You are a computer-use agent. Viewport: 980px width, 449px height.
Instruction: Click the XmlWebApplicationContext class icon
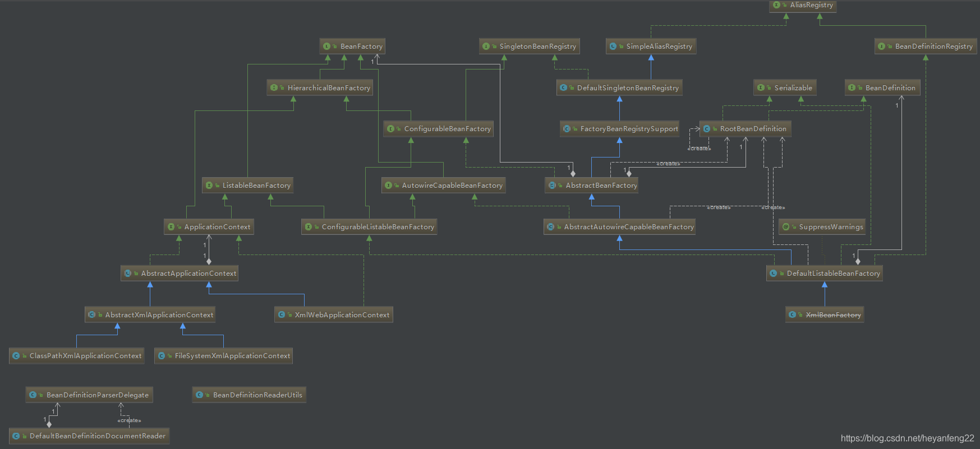(282, 315)
